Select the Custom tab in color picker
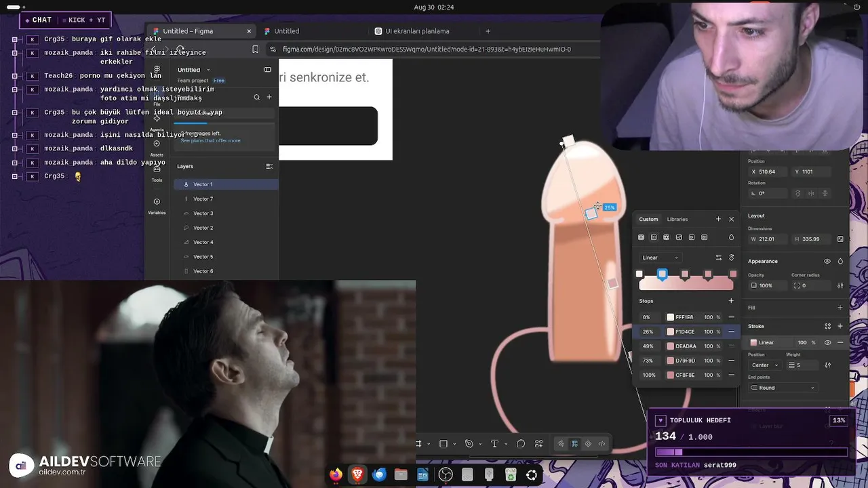This screenshot has width=868, height=488. 648,219
